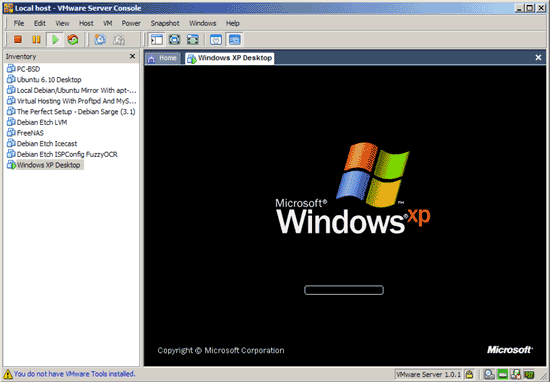
Task: Click the sound device status icon
Action: tap(529, 374)
